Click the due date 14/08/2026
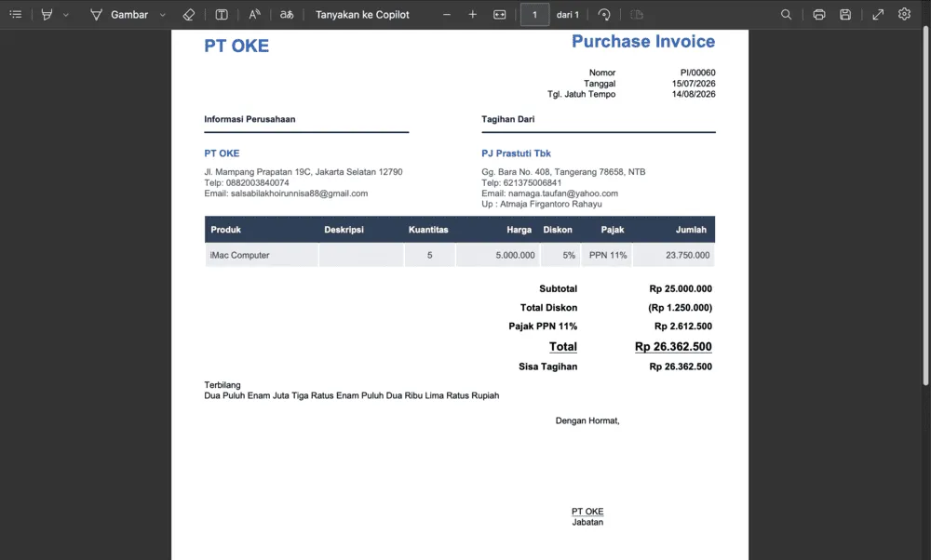The width and height of the screenshot is (931, 560). pos(694,94)
